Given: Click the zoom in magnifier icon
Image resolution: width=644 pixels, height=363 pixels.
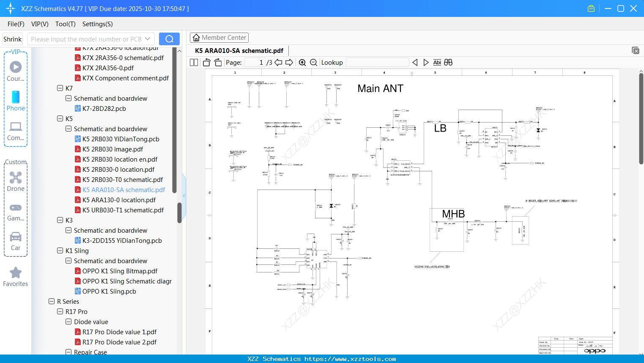Looking at the screenshot, I should point(302,63).
